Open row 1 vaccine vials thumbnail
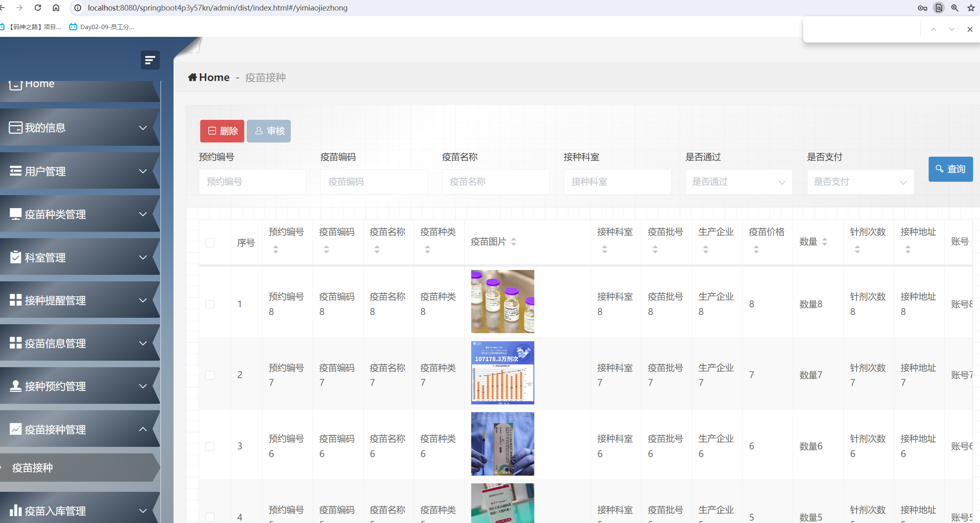This screenshot has width=980, height=523. click(x=502, y=301)
